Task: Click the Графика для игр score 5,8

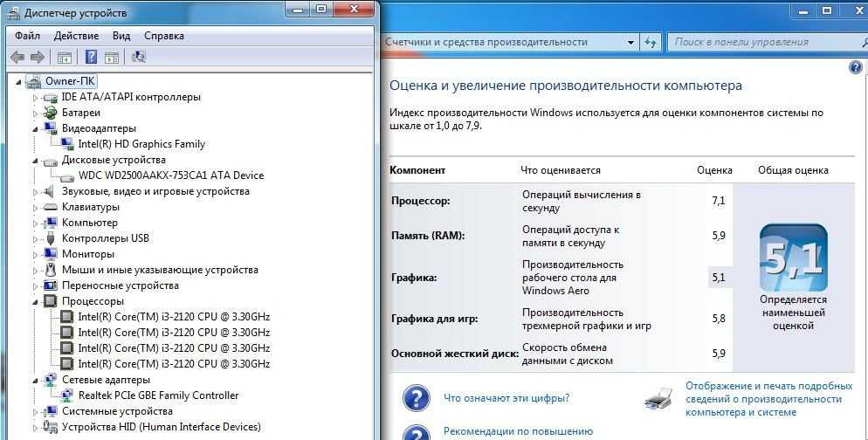Action: [719, 319]
